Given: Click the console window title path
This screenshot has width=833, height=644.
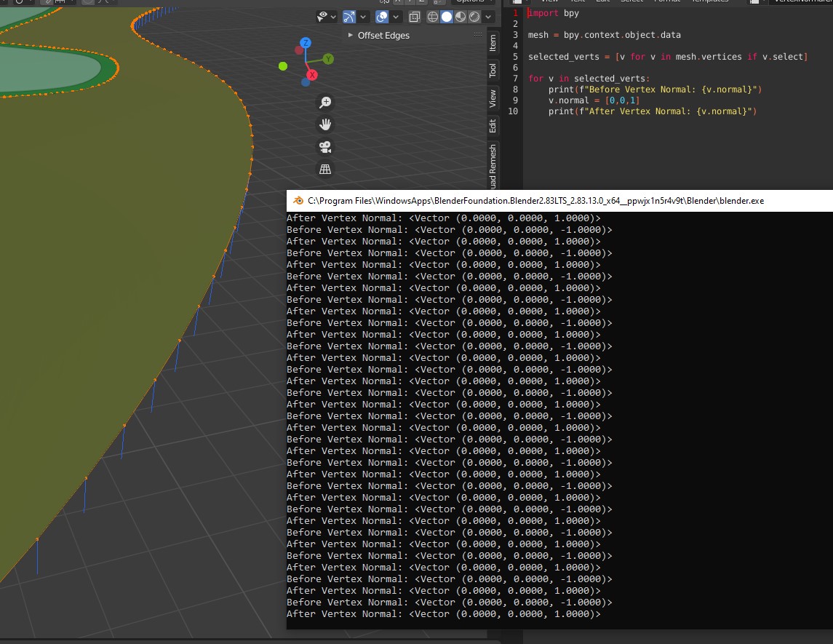Looking at the screenshot, I should [535, 201].
